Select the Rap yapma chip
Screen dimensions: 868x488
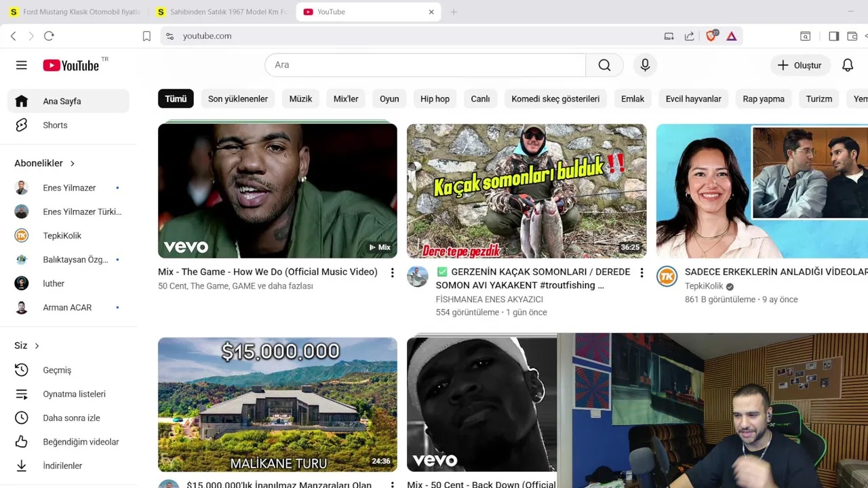pyautogui.click(x=764, y=99)
